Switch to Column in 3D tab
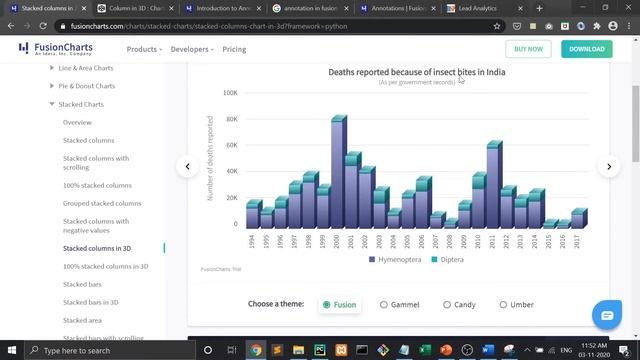Viewport: 640px width, 360px height. click(136, 8)
